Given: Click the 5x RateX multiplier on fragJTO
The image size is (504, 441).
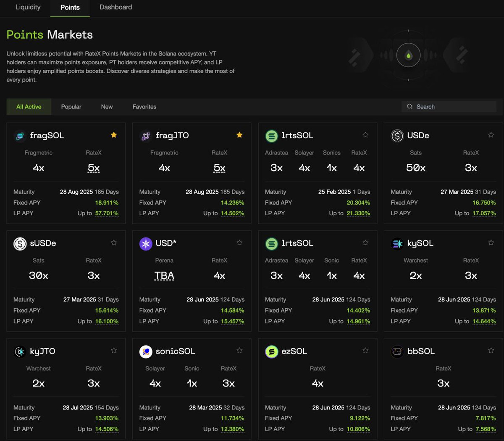Looking at the screenshot, I should point(219,168).
